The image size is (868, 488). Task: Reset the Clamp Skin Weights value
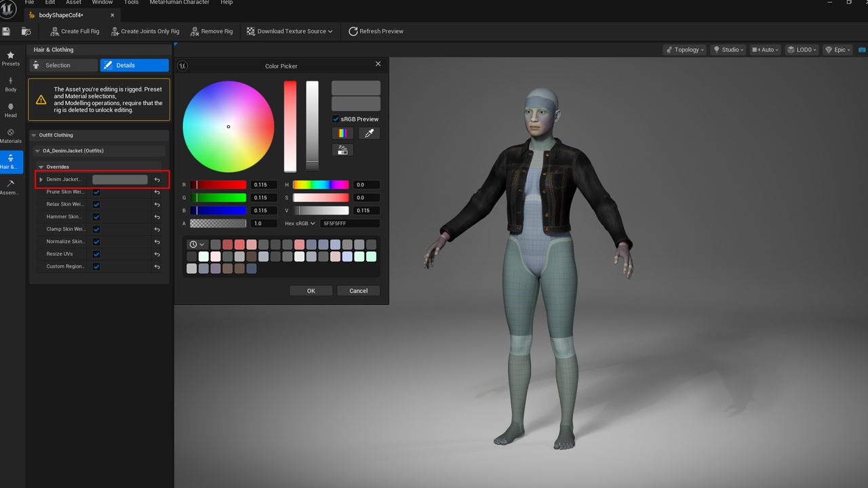pos(157,229)
